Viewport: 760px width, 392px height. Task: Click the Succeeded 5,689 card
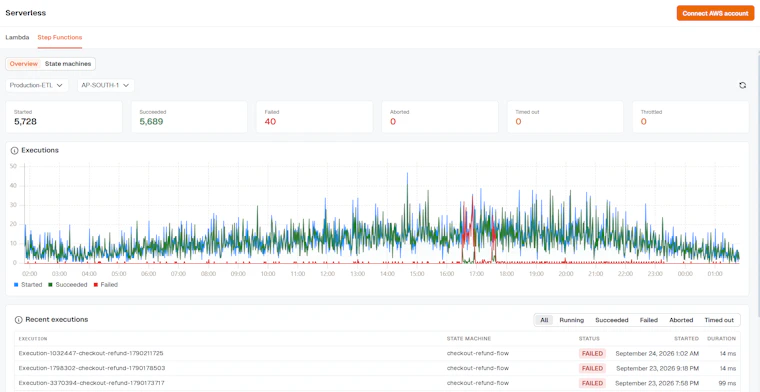(x=189, y=117)
